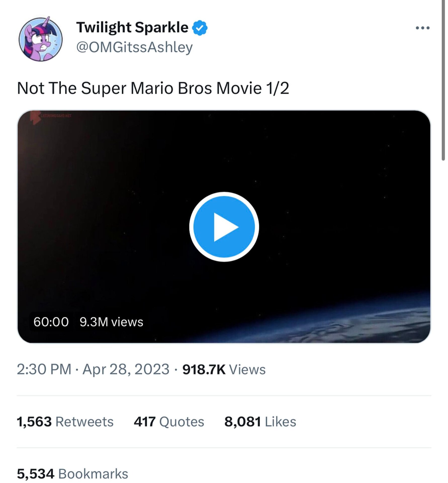Click the verified badge next to Twilight Sparkle
Viewport: 448px width, 483px height.
(x=199, y=28)
